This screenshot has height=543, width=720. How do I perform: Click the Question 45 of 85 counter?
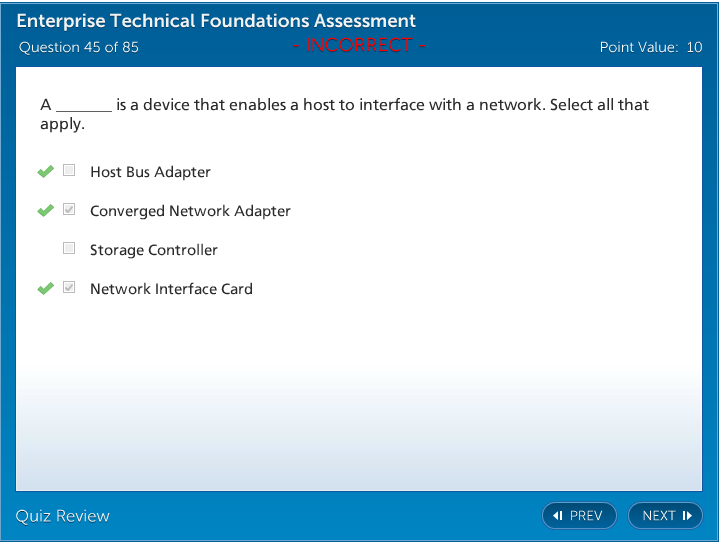point(79,47)
